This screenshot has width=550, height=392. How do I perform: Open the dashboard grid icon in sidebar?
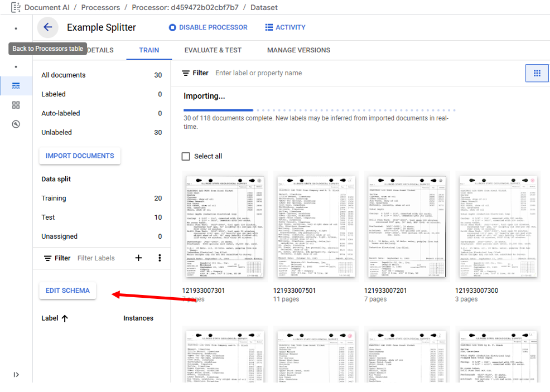click(16, 105)
